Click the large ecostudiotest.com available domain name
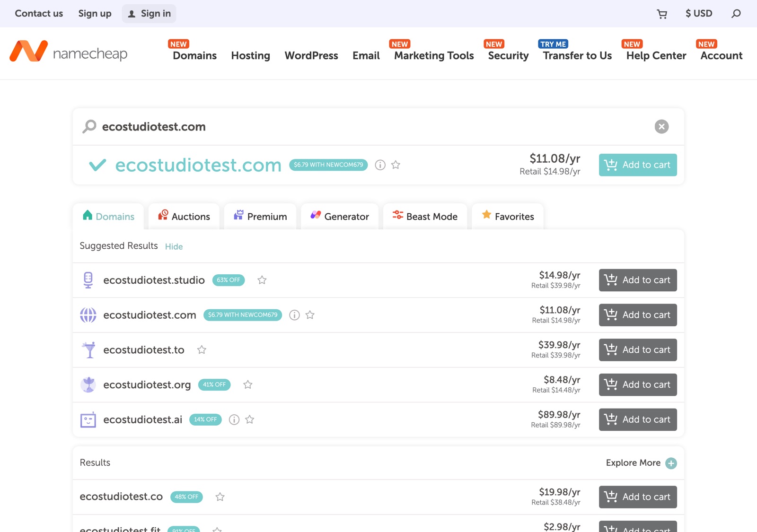The width and height of the screenshot is (757, 532). click(x=198, y=165)
